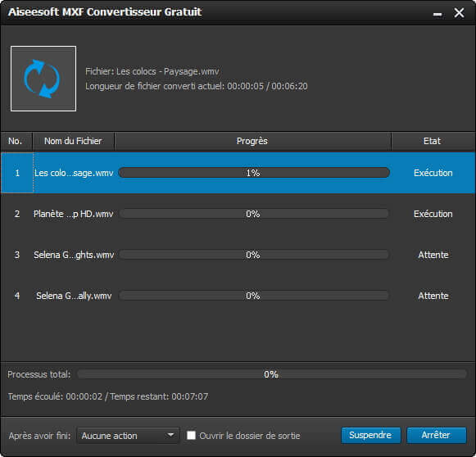Click the Fichier: Les colocs - Paysage.wmv text
The height and width of the screenshot is (457, 476).
pos(152,71)
